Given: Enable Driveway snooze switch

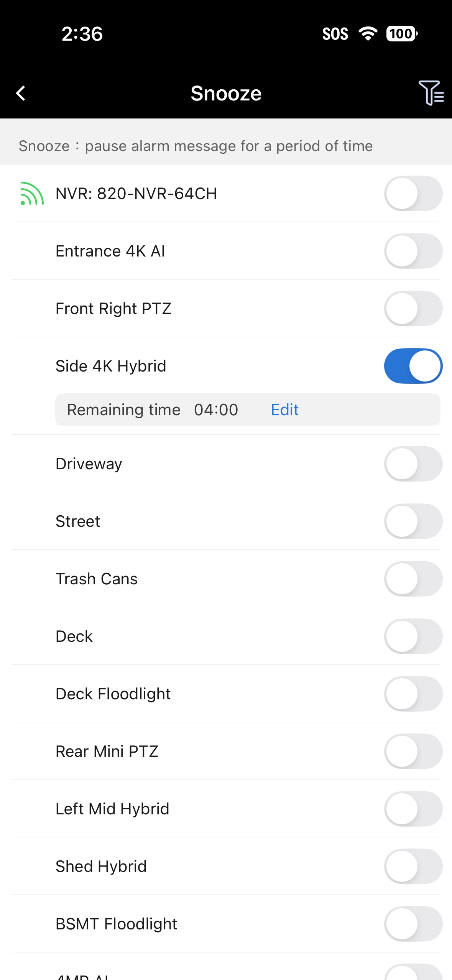Looking at the screenshot, I should click(413, 464).
